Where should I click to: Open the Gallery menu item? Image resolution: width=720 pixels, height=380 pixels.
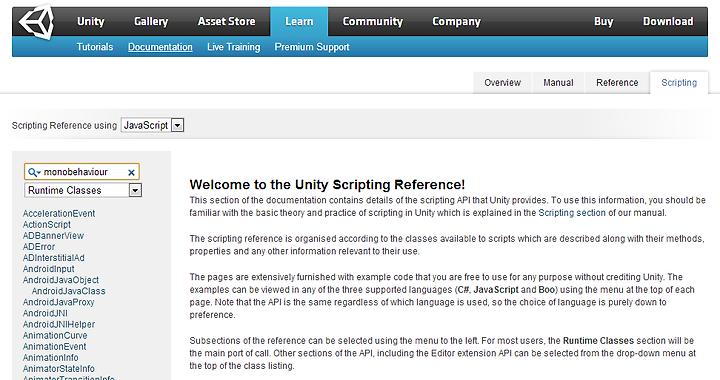click(151, 22)
